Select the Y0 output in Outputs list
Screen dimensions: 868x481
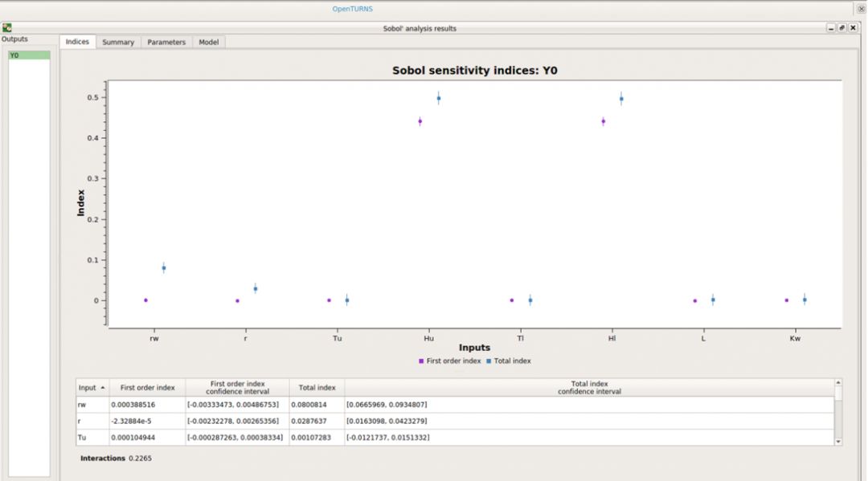coord(29,55)
